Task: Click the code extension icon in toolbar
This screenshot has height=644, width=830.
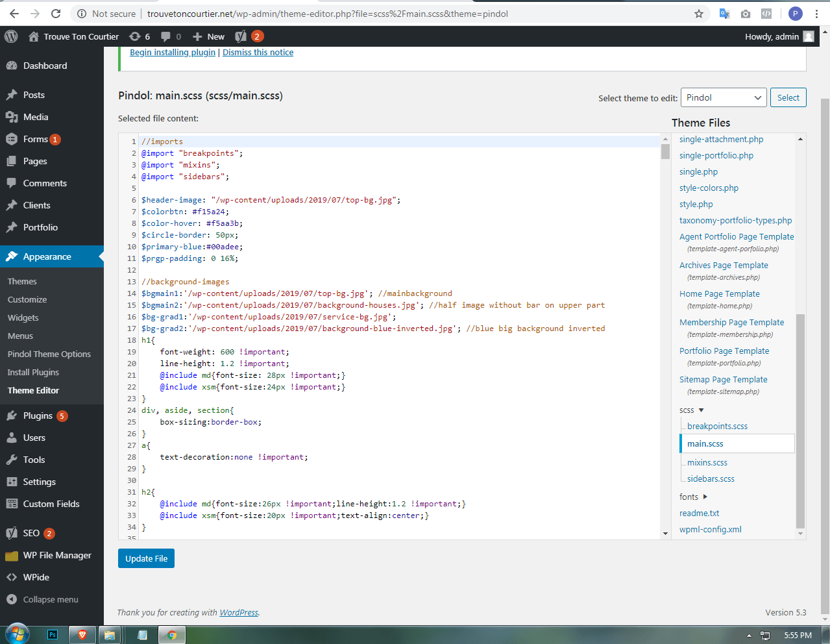Action: click(x=766, y=14)
